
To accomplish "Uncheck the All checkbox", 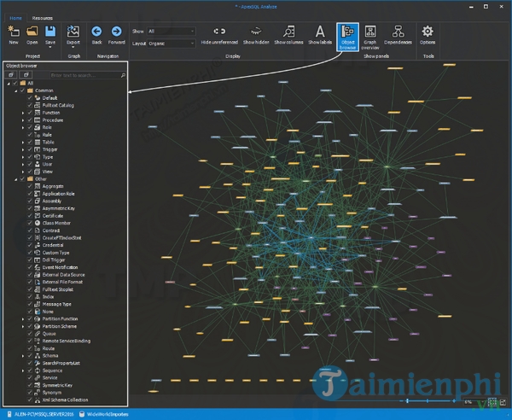I will pos(15,84).
